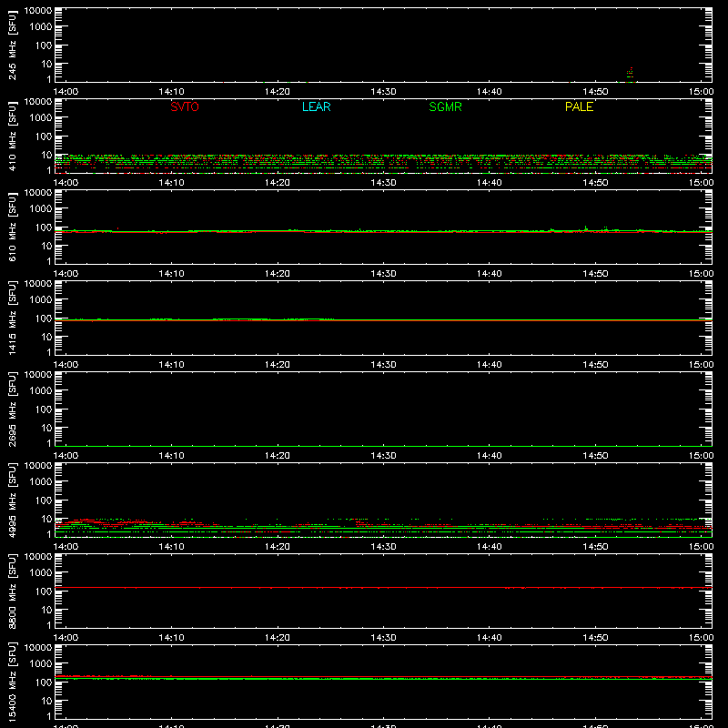Select the 15400 MHz [SFU] axis title
The height and width of the screenshot is (728, 728).
click(12, 682)
